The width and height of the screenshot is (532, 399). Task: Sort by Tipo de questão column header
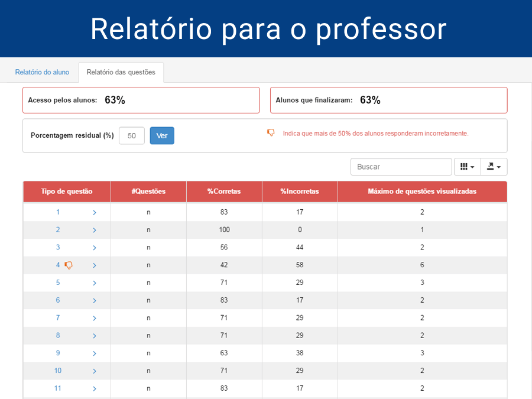click(67, 192)
